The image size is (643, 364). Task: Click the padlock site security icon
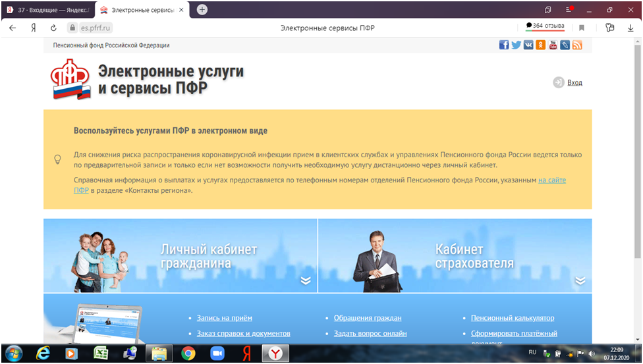72,28
